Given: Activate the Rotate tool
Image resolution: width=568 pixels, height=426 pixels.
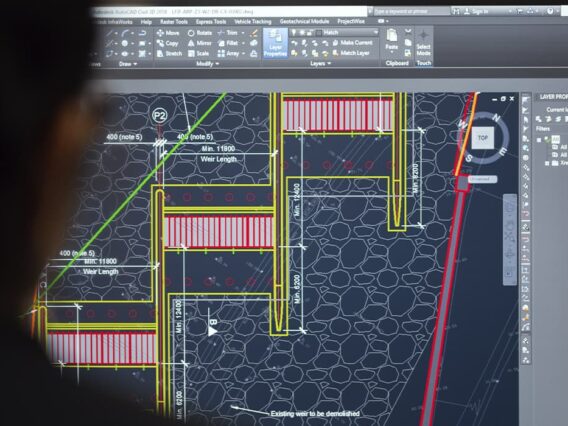Looking at the screenshot, I should coord(200,33).
